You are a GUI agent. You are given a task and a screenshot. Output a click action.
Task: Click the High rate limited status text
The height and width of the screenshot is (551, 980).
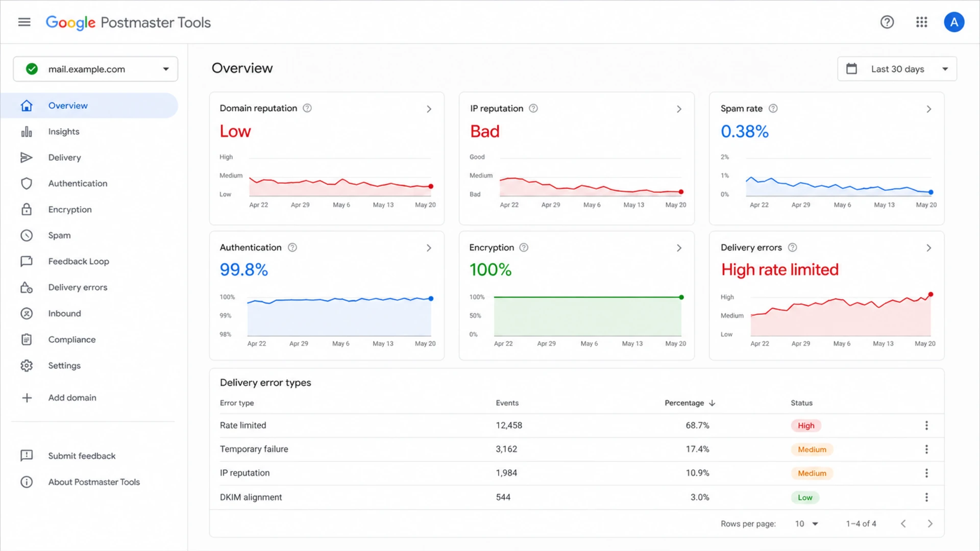tap(779, 270)
